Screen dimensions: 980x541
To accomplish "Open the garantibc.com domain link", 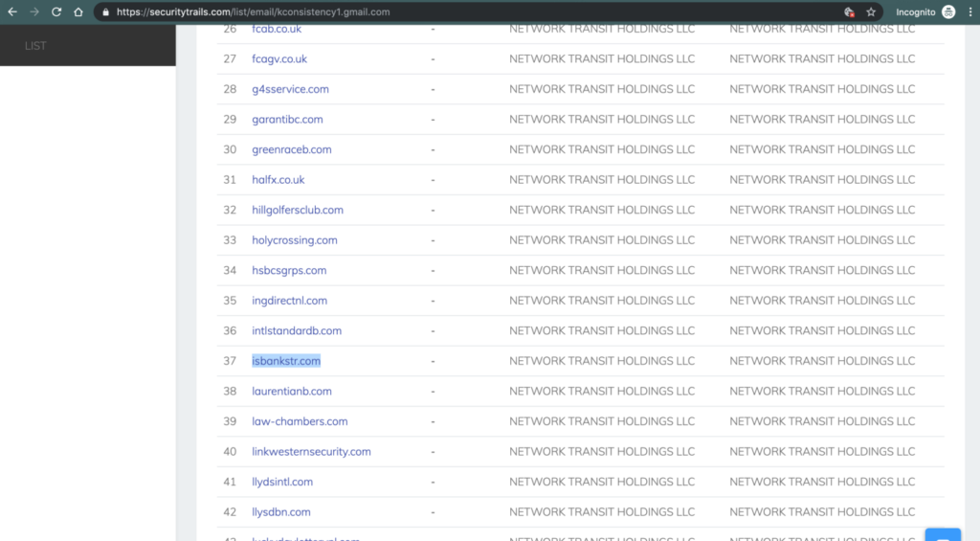I will tap(287, 119).
